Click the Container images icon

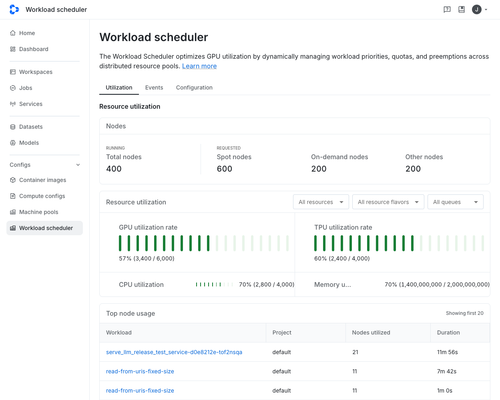pos(13,180)
